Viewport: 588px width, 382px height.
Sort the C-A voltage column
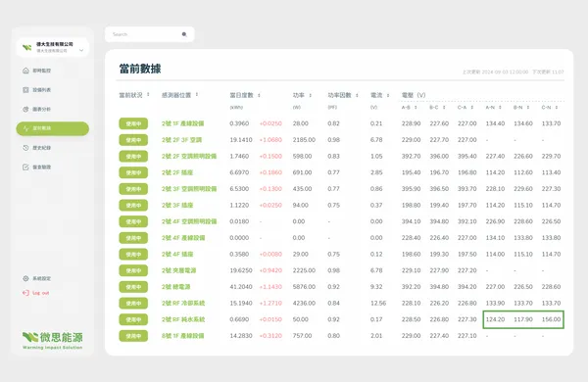click(472, 108)
